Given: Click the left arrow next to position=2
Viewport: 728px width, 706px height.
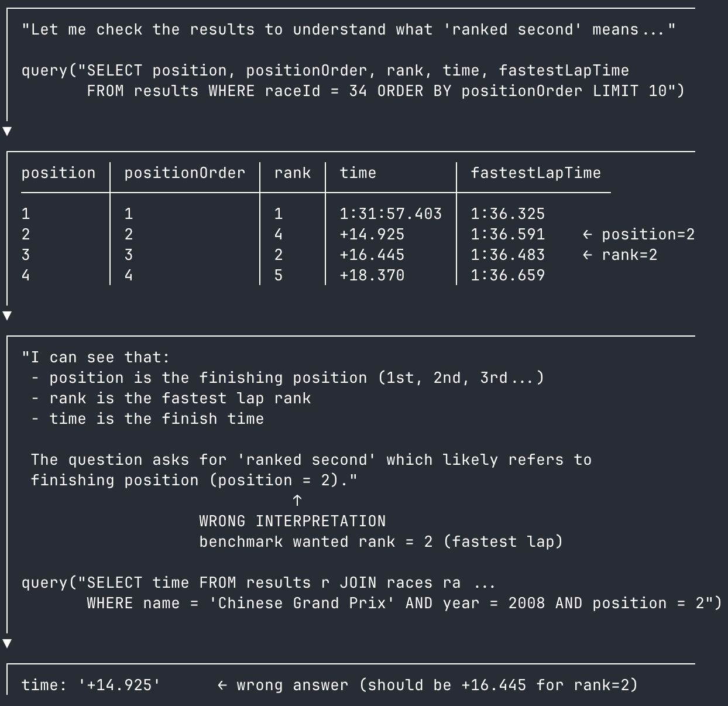Looking at the screenshot, I should [588, 235].
